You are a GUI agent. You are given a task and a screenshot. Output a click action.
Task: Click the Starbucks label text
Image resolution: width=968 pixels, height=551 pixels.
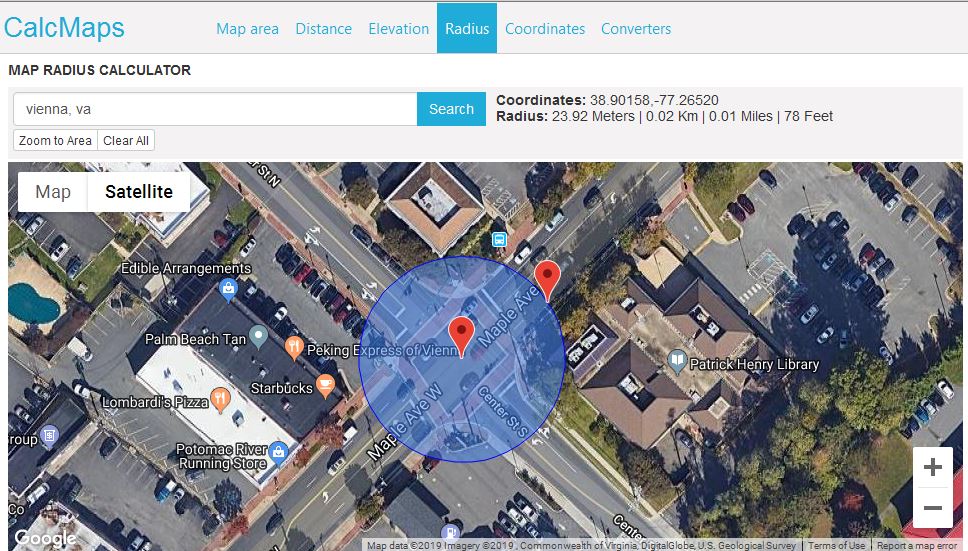(282, 388)
